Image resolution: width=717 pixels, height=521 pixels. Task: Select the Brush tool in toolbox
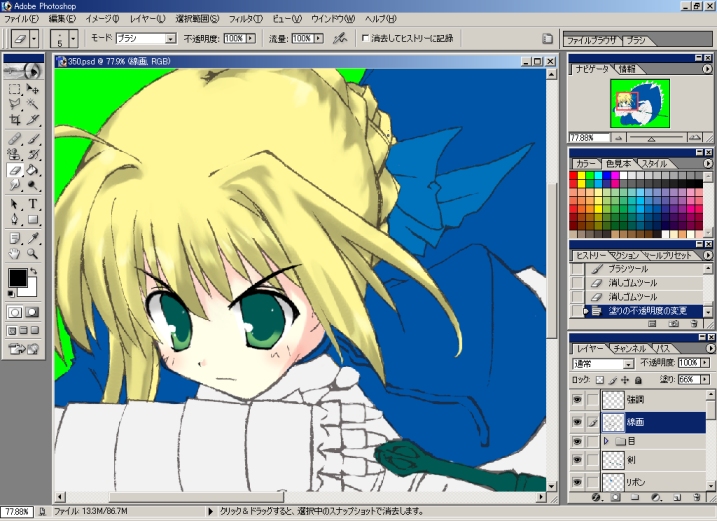click(32, 139)
